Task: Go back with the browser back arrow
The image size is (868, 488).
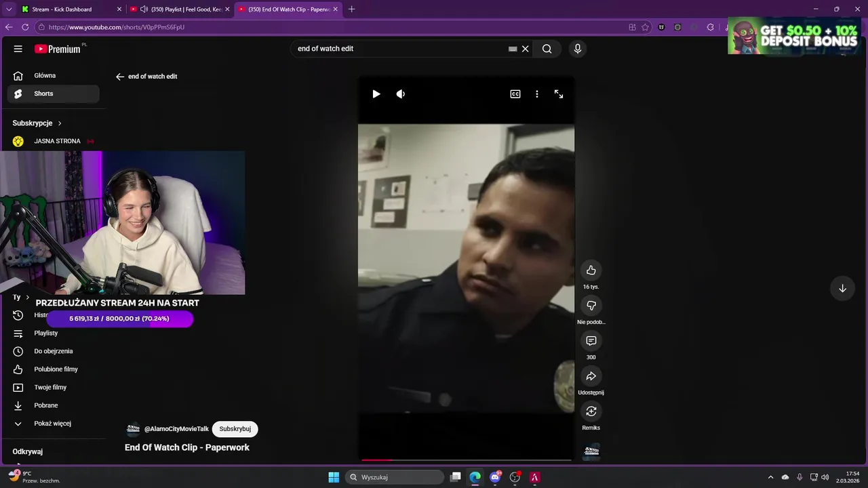Action: click(x=9, y=27)
